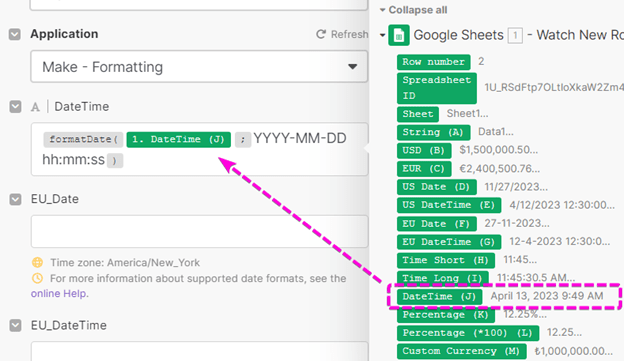Click the clock icon beside supported date formats
The height and width of the screenshot is (361, 624).
pyautogui.click(x=37, y=278)
